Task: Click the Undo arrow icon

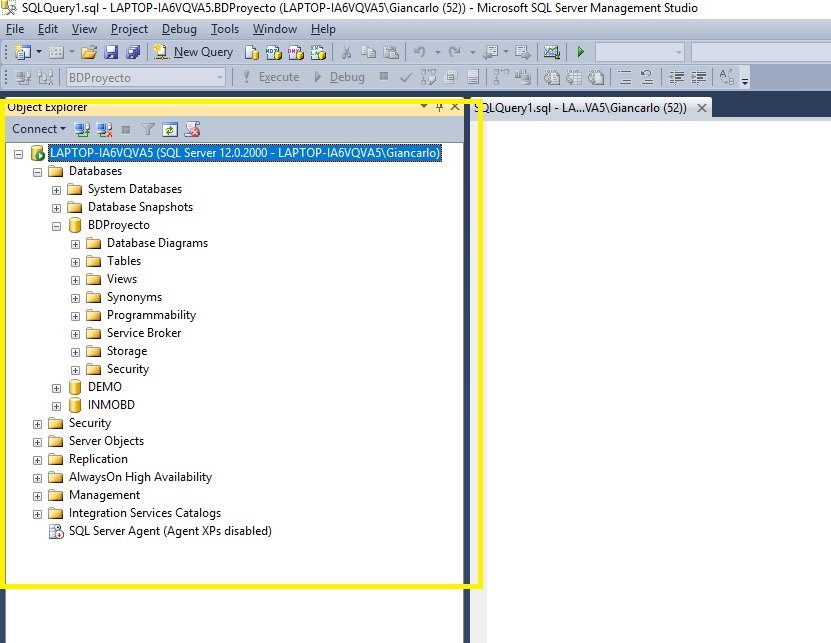Action: 420,52
